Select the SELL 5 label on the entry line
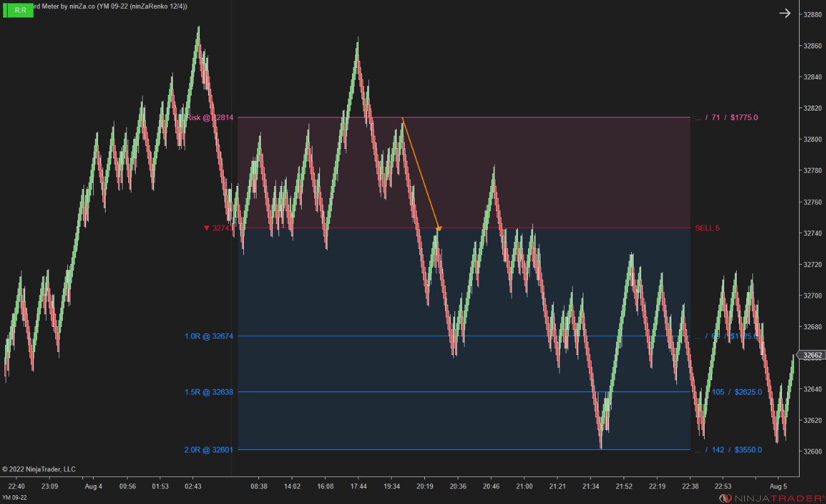 tap(707, 228)
